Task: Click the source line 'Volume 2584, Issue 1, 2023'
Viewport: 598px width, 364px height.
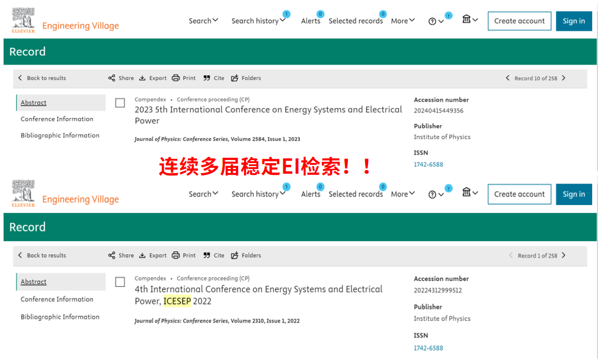Action: point(266,139)
